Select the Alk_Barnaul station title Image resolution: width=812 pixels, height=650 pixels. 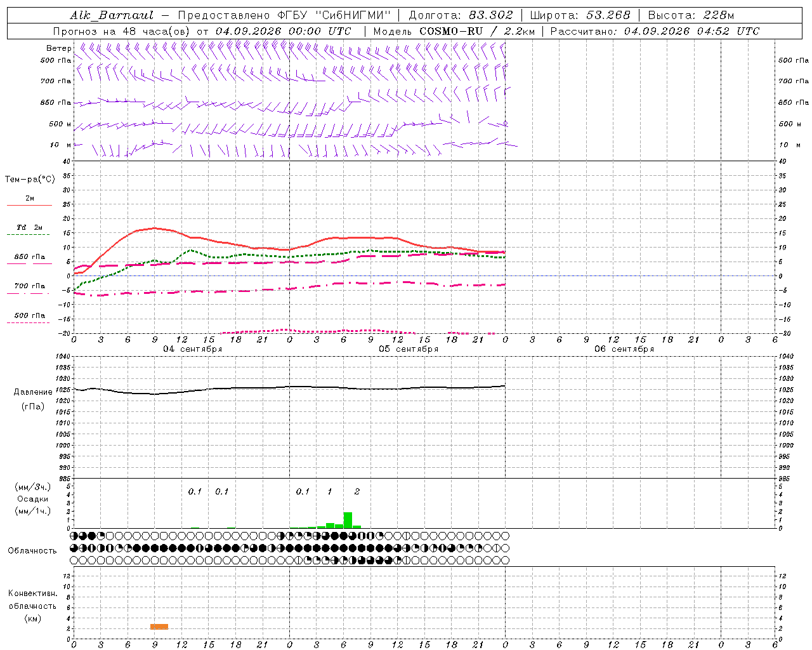tap(111, 15)
